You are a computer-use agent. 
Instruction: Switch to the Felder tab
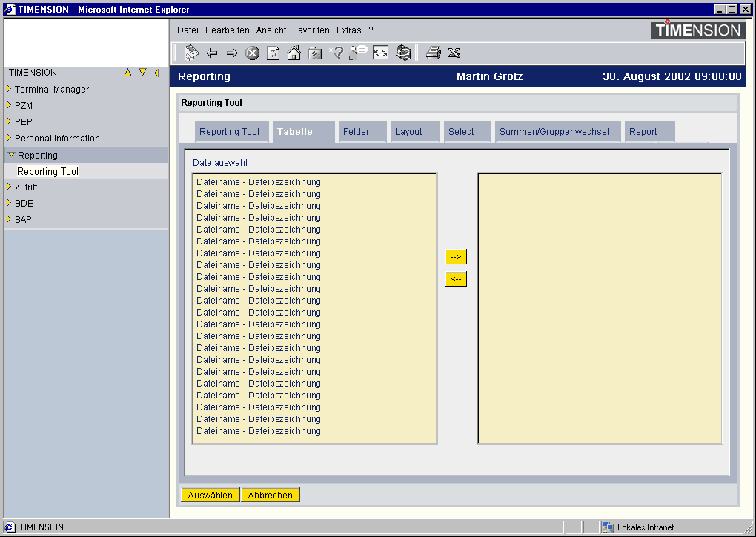(356, 132)
